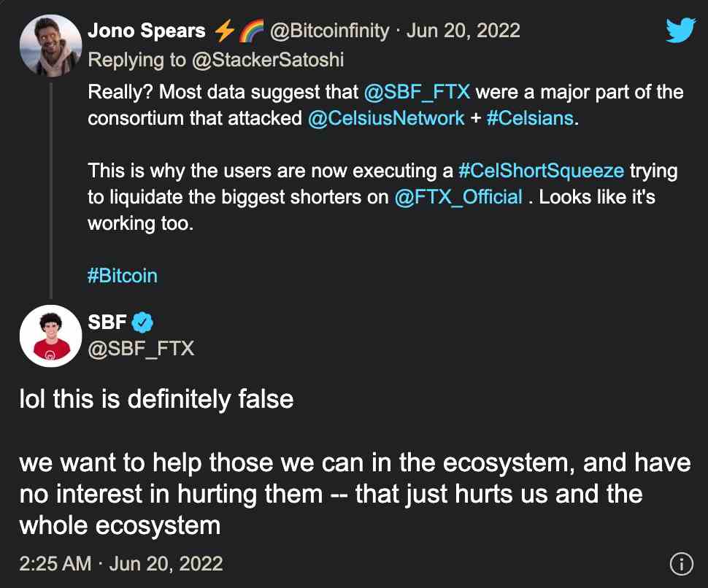
Task: Open SBF's profile avatar
Action: (x=50, y=336)
